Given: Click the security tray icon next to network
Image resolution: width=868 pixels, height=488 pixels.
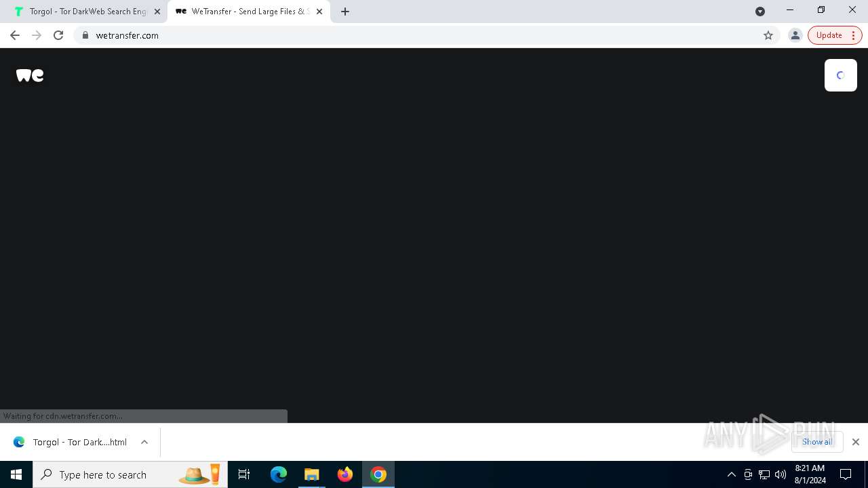Looking at the screenshot, I should coord(748,474).
